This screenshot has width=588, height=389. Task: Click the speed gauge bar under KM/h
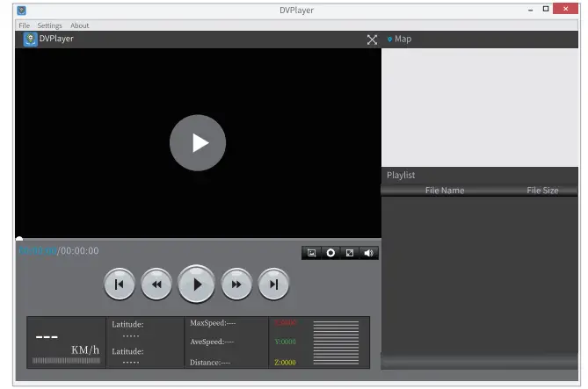[x=66, y=361]
